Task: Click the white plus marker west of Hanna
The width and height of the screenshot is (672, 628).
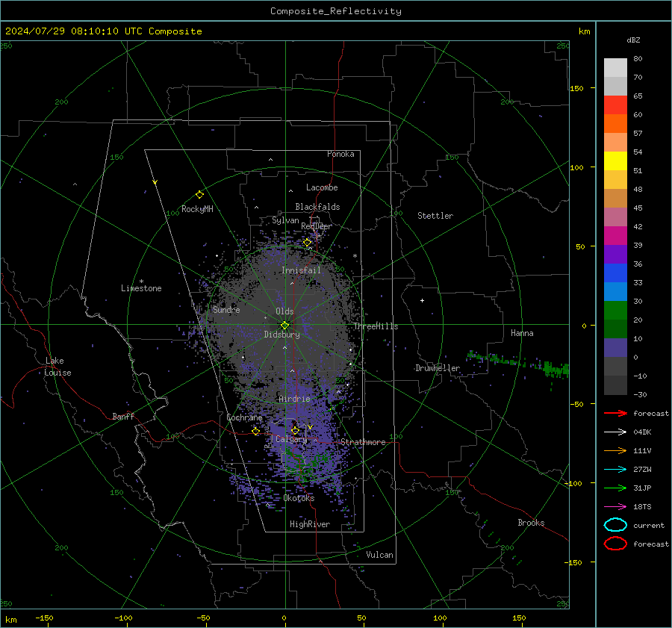Action: pyautogui.click(x=422, y=300)
